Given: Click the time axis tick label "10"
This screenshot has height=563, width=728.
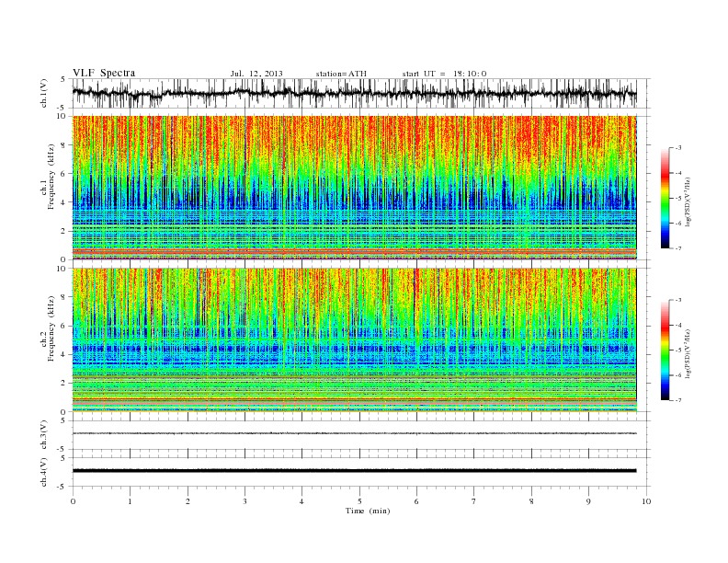Looking at the screenshot, I should (646, 501).
